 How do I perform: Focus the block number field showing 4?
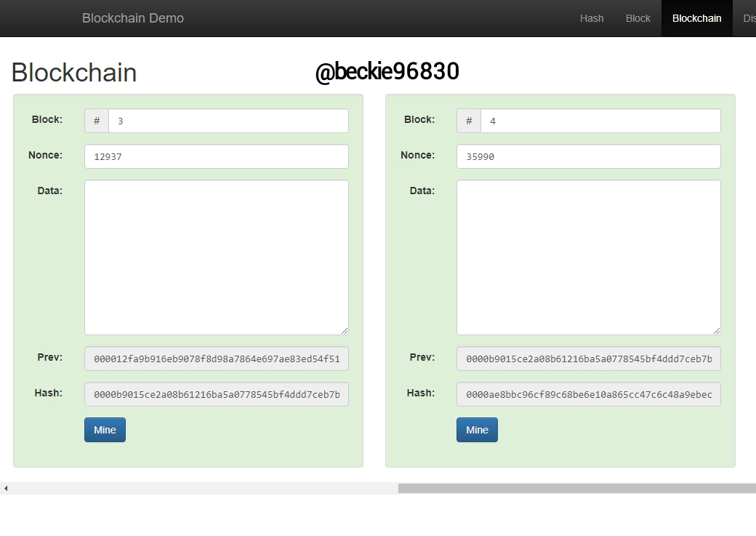[x=600, y=121]
